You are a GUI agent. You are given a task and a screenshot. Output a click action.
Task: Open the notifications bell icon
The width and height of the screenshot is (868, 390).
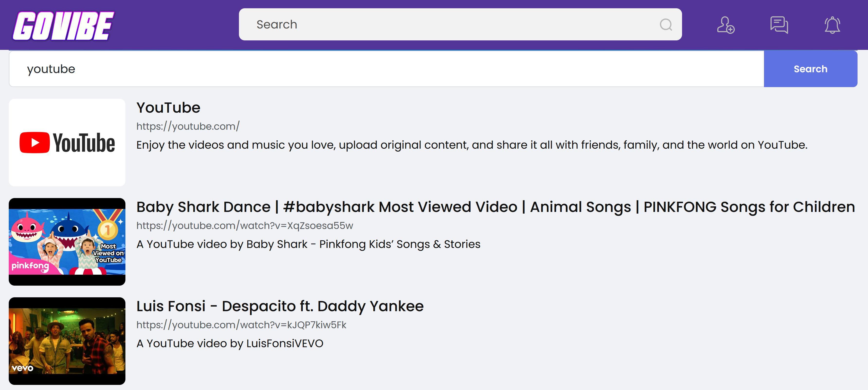832,25
